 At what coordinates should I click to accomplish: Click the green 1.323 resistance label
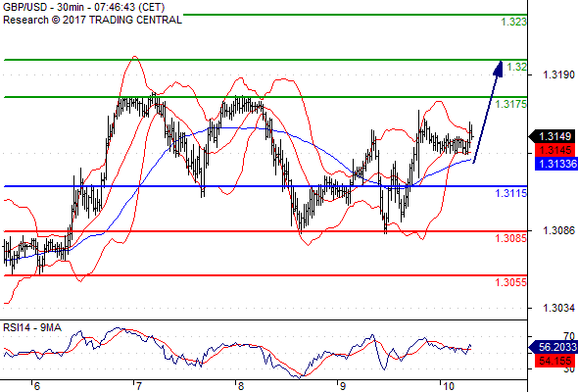coord(514,23)
